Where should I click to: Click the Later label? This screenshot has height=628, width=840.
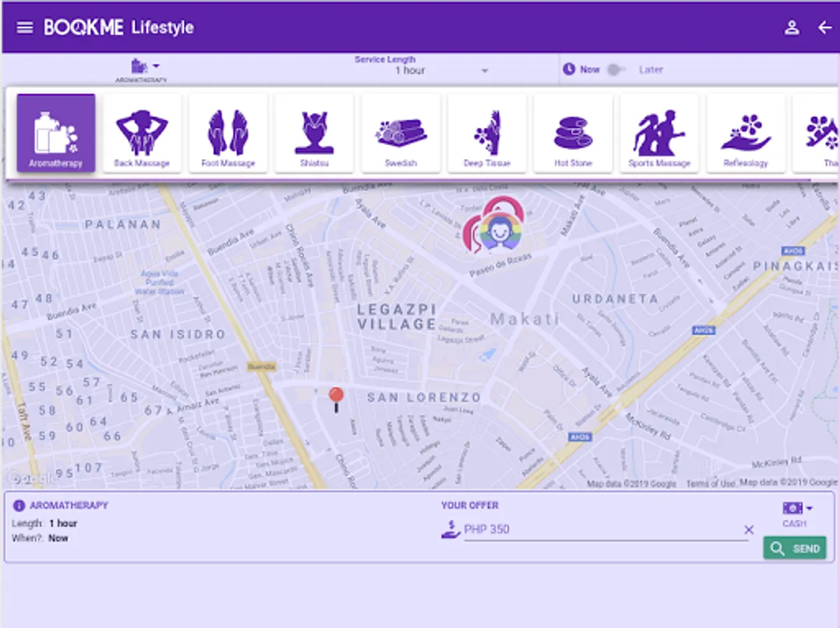tap(651, 70)
